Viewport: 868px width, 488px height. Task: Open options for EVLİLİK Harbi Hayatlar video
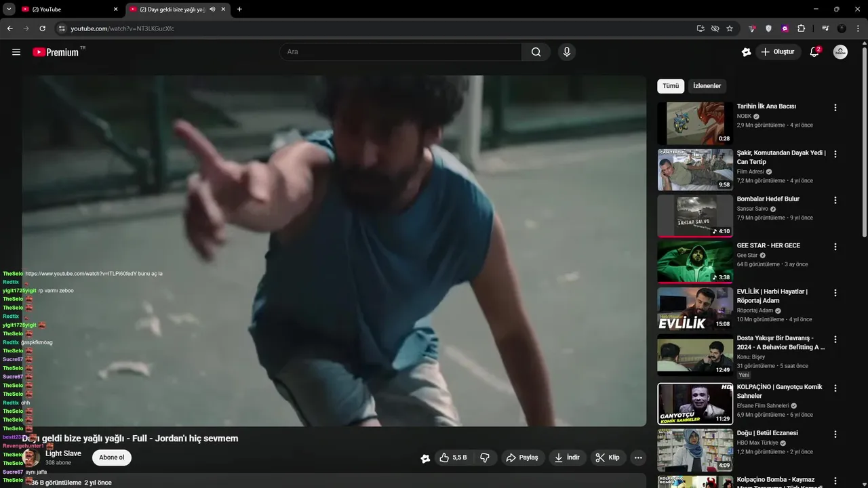click(x=835, y=293)
